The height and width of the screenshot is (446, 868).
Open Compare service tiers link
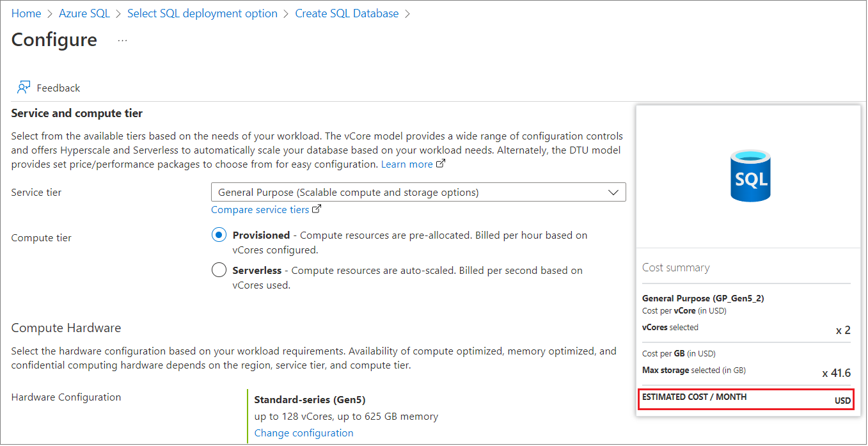point(260,209)
